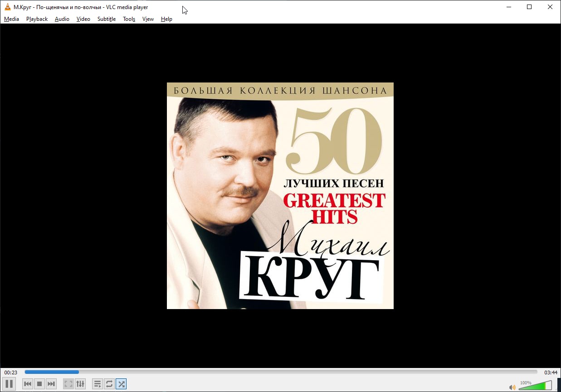The image size is (561, 392).
Task: Show extended settings (equalizer sliders icon)
Action: click(80, 384)
